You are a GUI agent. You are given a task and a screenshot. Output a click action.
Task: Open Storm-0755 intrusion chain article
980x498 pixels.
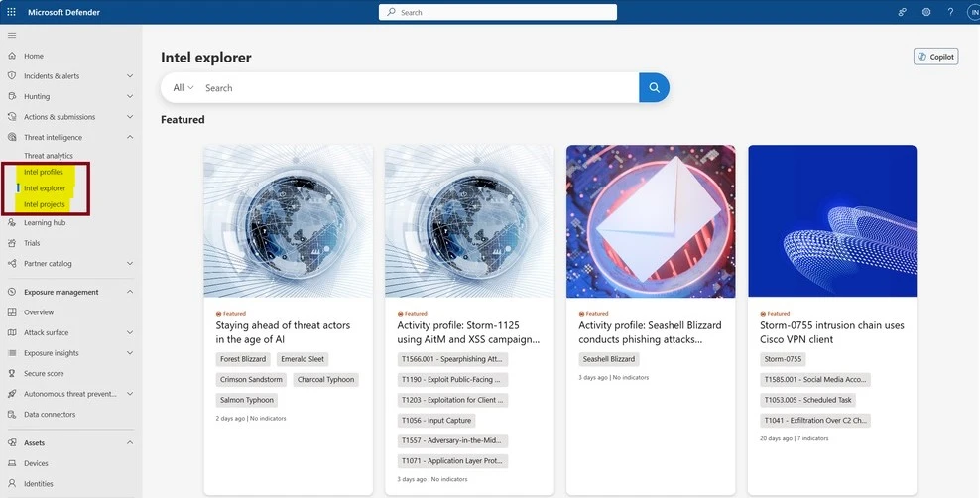832,332
